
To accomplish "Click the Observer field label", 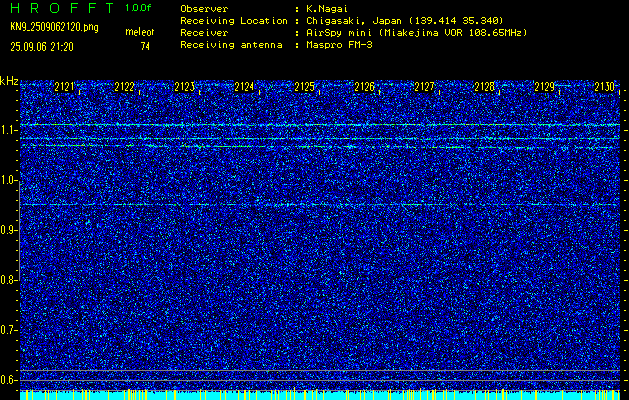I will pyautogui.click(x=204, y=8).
